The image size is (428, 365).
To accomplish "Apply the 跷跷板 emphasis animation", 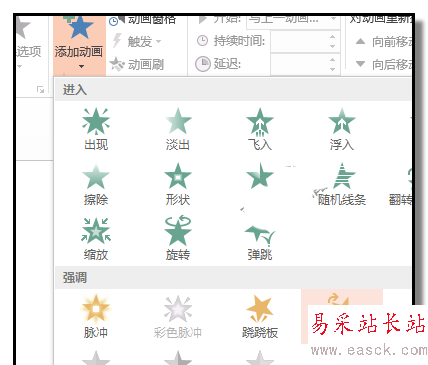I will pos(260,317).
